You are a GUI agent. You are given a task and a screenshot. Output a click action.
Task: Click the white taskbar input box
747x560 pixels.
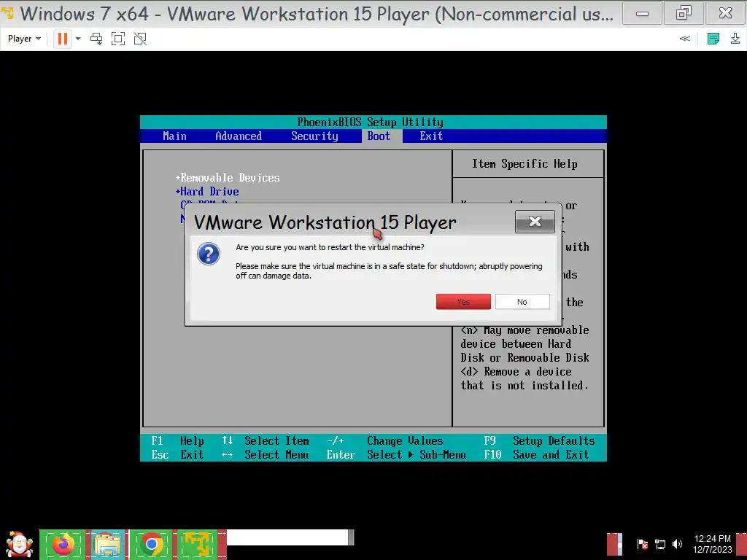287,537
